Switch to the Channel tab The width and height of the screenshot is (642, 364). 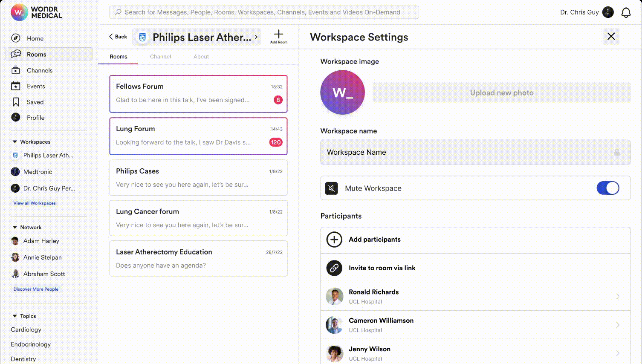coord(160,57)
